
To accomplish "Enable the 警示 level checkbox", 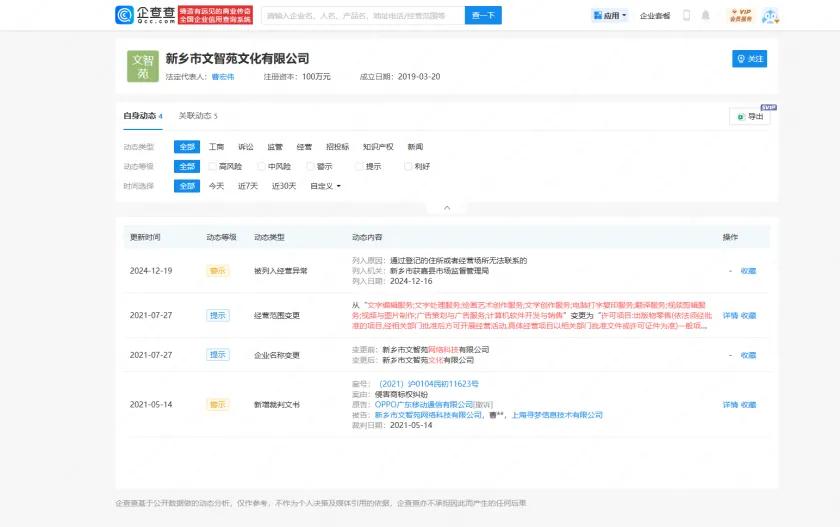I will click(x=309, y=166).
